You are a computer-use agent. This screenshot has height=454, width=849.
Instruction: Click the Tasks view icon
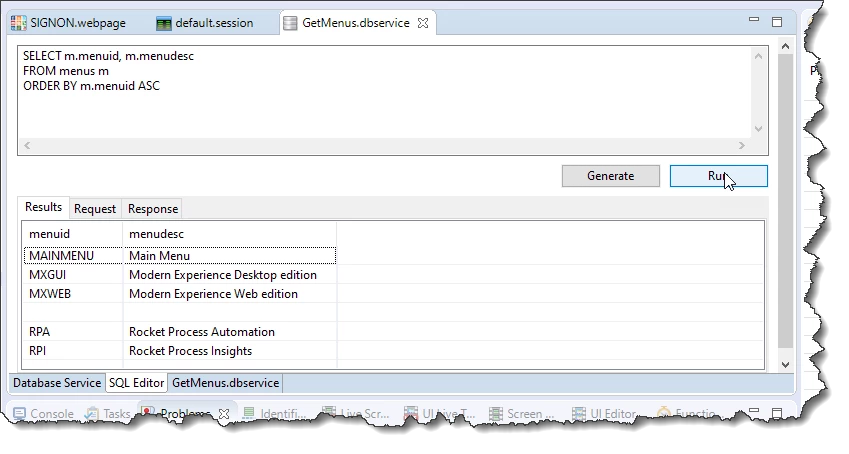92,414
